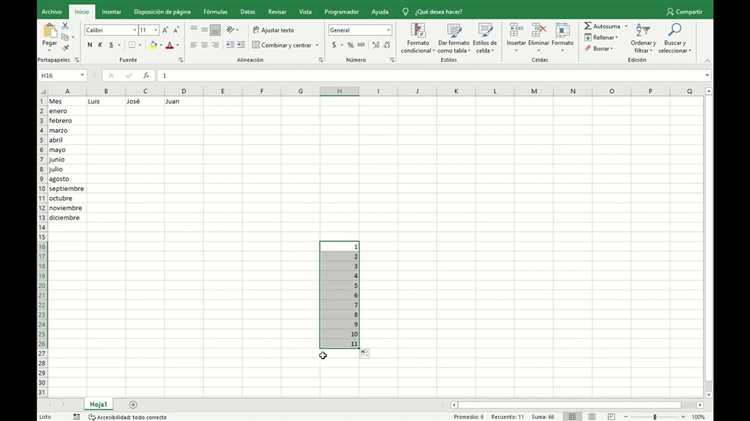
Task: Click the borders icon in Fuente
Action: point(132,45)
